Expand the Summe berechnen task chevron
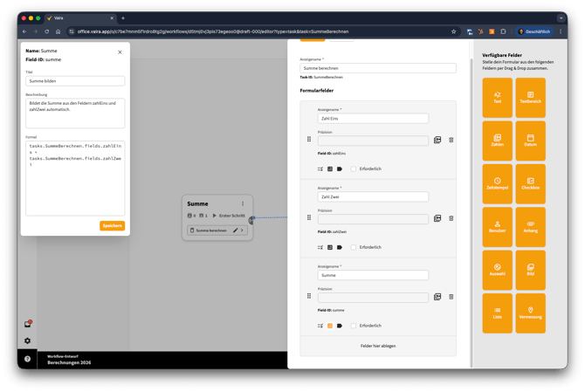The image size is (585, 392). (x=242, y=230)
